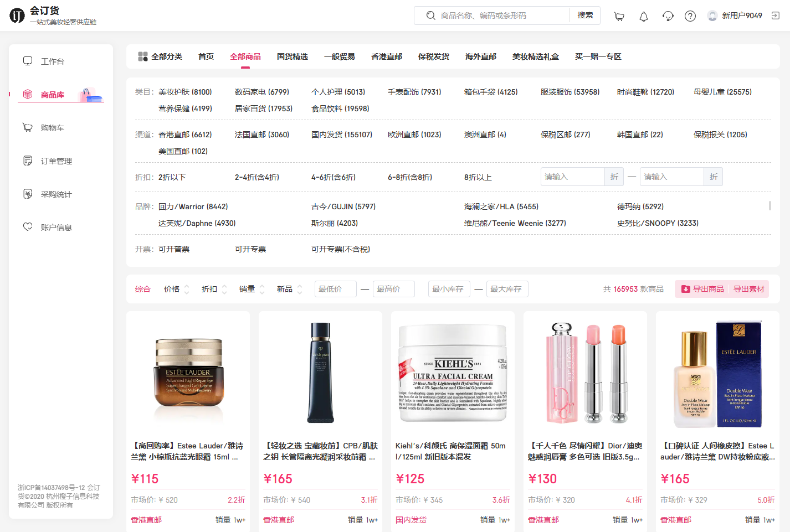Filter by brand 海澜之家/HLA (5455)
Viewport: 790px width, 532px height.
[501, 206]
